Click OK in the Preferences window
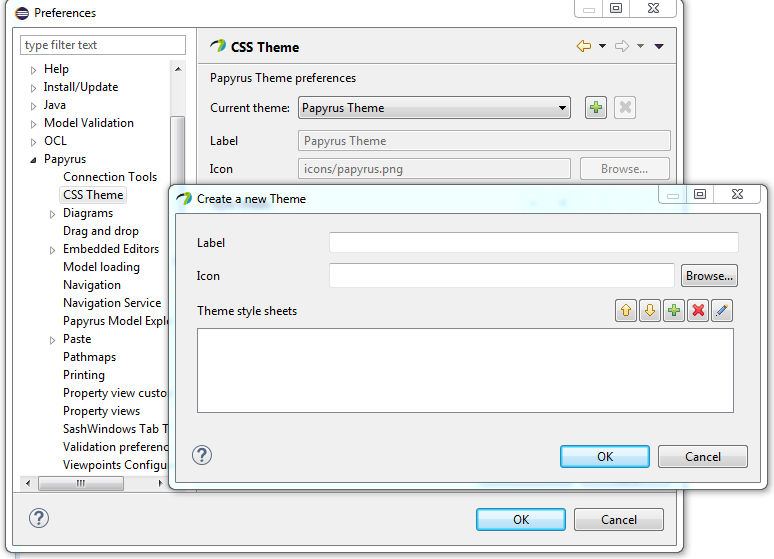Image resolution: width=774 pixels, height=559 pixels. [521, 519]
